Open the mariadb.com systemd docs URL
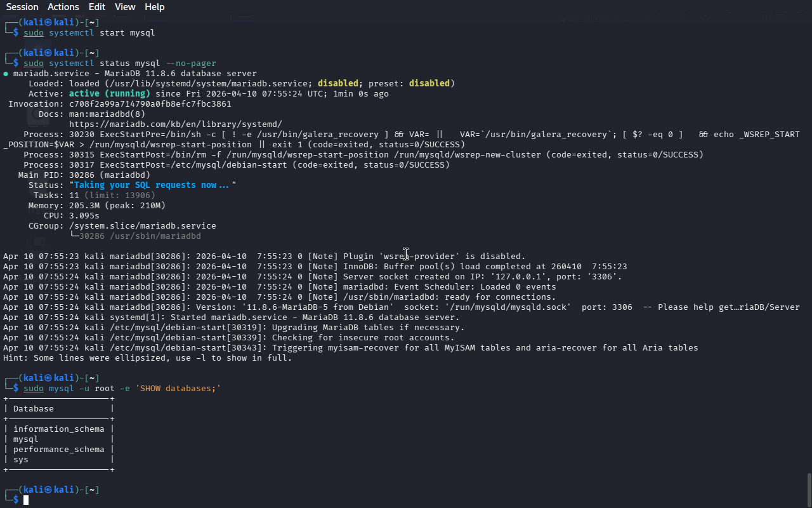The height and width of the screenshot is (508, 812). [x=175, y=124]
